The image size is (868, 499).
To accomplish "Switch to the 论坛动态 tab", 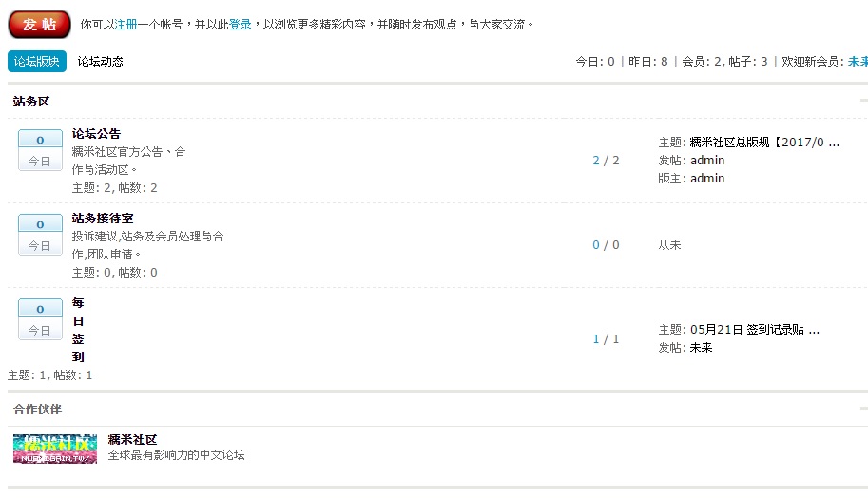I will [101, 62].
